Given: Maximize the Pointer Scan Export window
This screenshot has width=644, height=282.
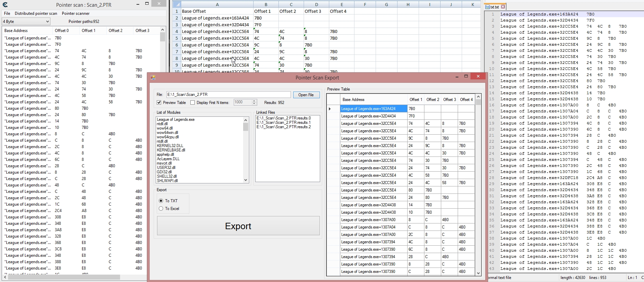Looking at the screenshot, I should 466,76.
